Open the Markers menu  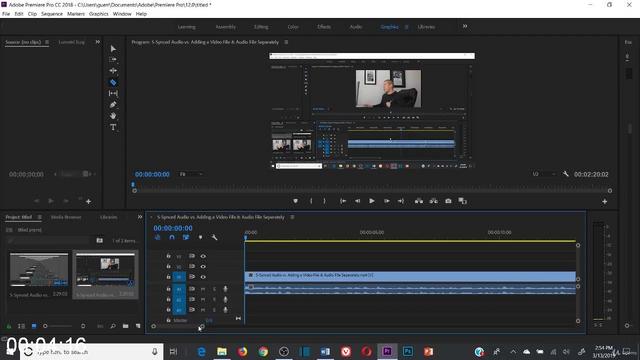tap(76, 13)
